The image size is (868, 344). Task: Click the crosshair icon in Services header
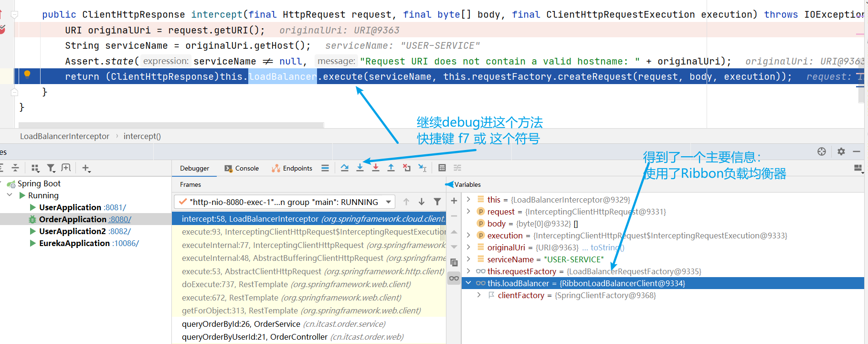click(822, 151)
